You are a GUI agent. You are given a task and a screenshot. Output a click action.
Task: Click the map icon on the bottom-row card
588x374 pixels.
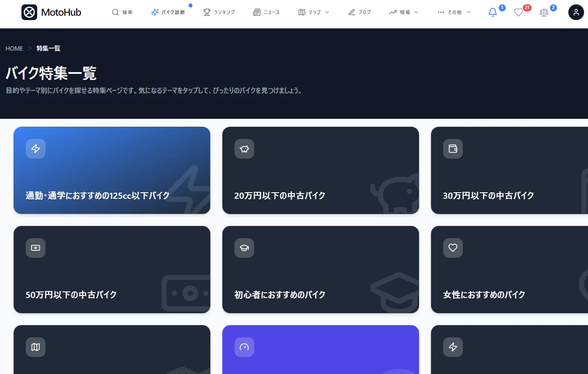tap(35, 347)
